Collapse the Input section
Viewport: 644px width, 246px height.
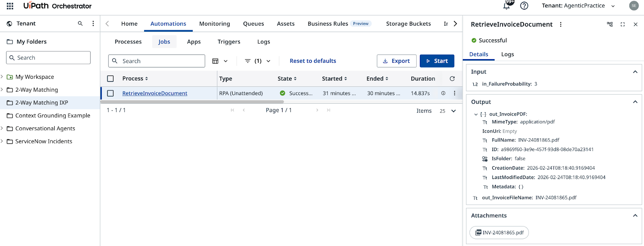pyautogui.click(x=635, y=72)
